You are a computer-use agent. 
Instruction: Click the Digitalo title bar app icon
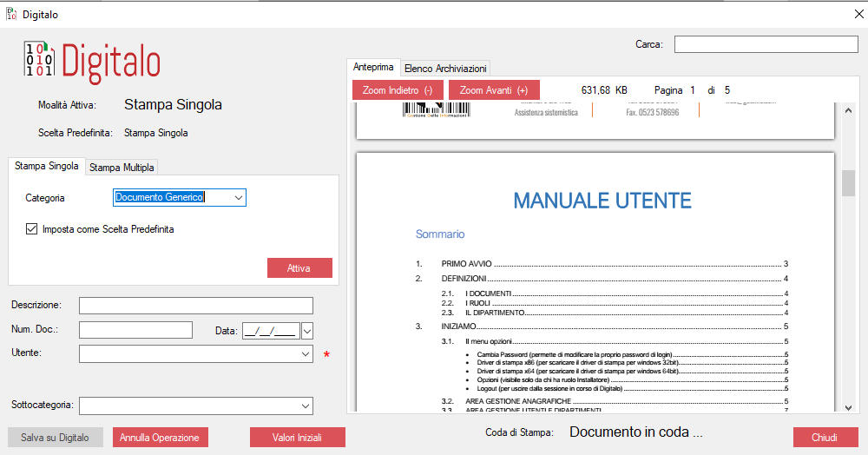click(10, 14)
